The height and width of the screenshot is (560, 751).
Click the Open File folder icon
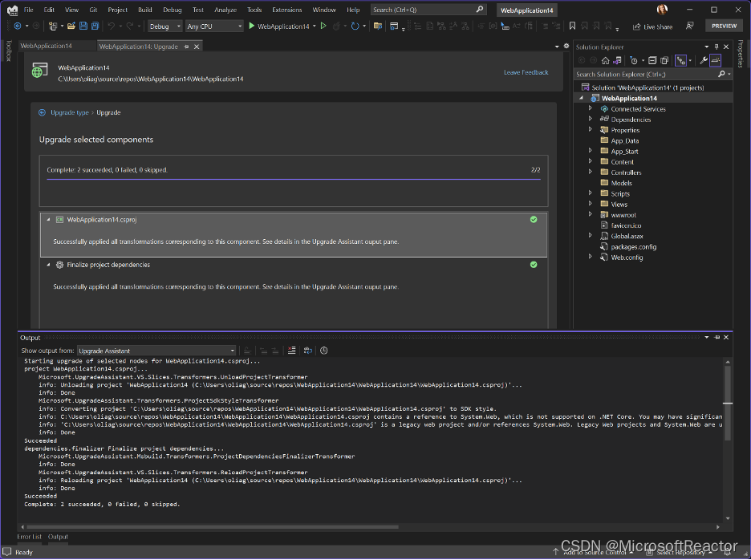click(x=71, y=26)
